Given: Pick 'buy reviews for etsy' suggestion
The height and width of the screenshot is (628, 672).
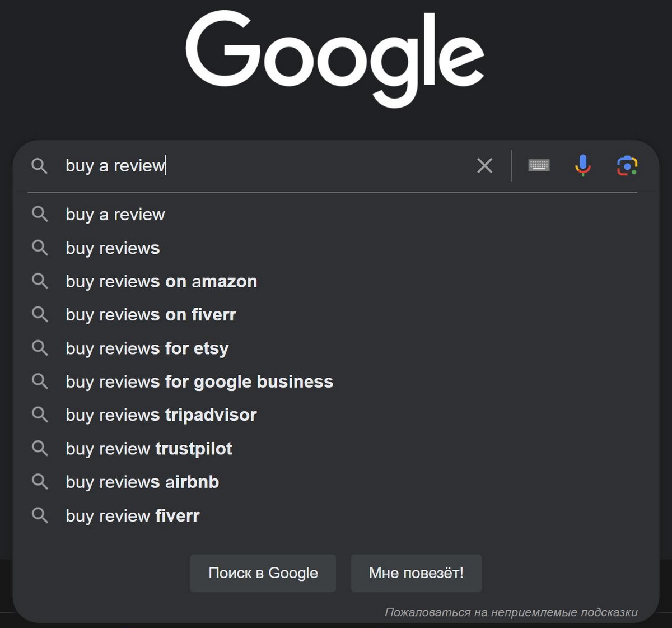Looking at the screenshot, I should click(x=147, y=348).
